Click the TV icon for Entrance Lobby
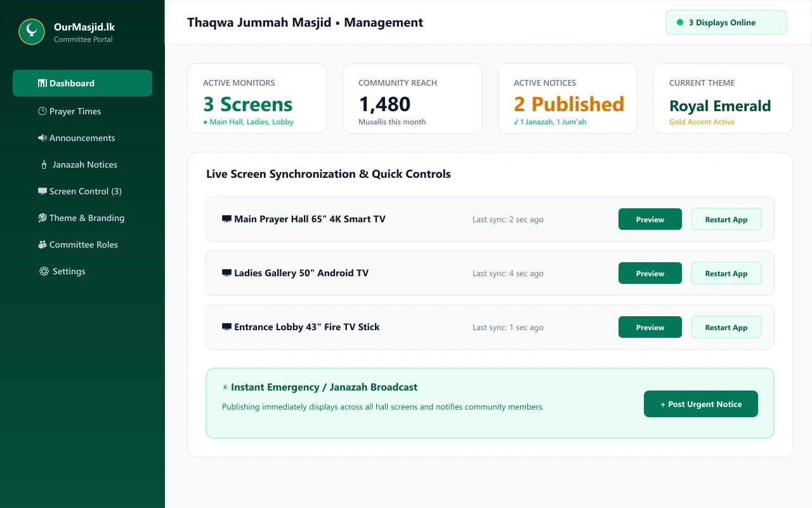This screenshot has width=812, height=508. (x=226, y=327)
